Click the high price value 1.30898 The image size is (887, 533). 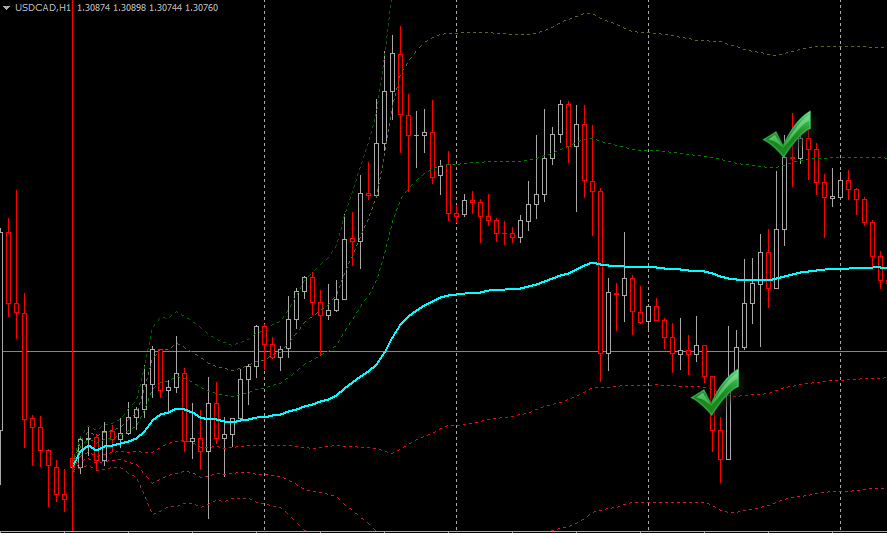[130, 8]
